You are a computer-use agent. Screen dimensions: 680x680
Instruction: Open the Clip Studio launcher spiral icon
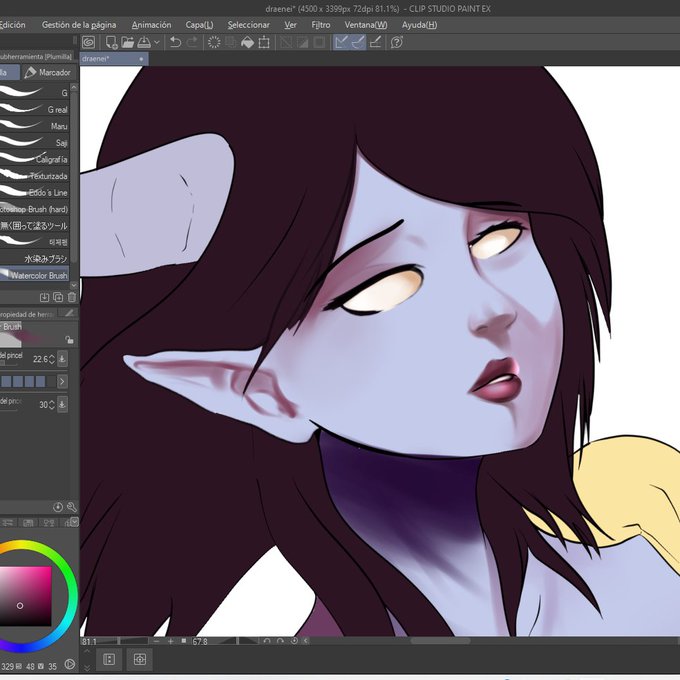tap(88, 42)
